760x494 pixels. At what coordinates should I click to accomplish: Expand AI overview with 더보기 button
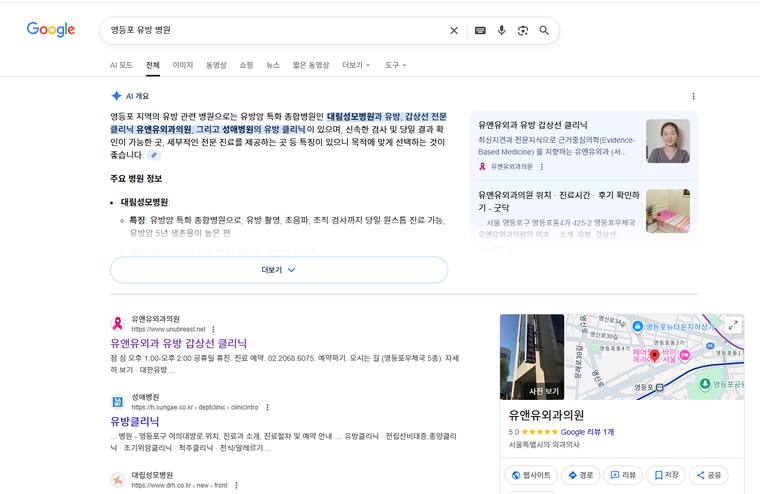279,270
